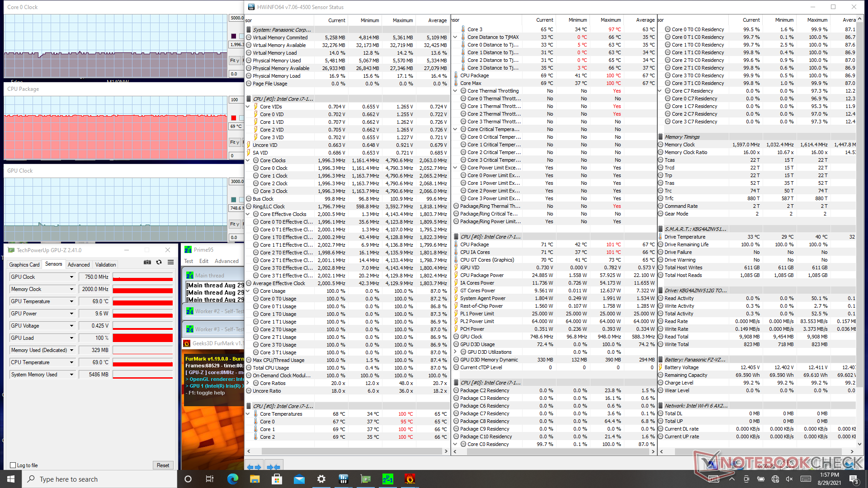This screenshot has width=868, height=488.
Task: Collapse Core Thermal Throttling group
Action: pyautogui.click(x=455, y=91)
